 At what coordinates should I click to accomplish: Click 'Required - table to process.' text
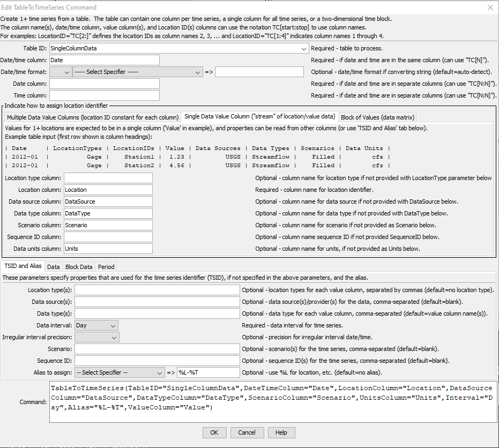(347, 48)
